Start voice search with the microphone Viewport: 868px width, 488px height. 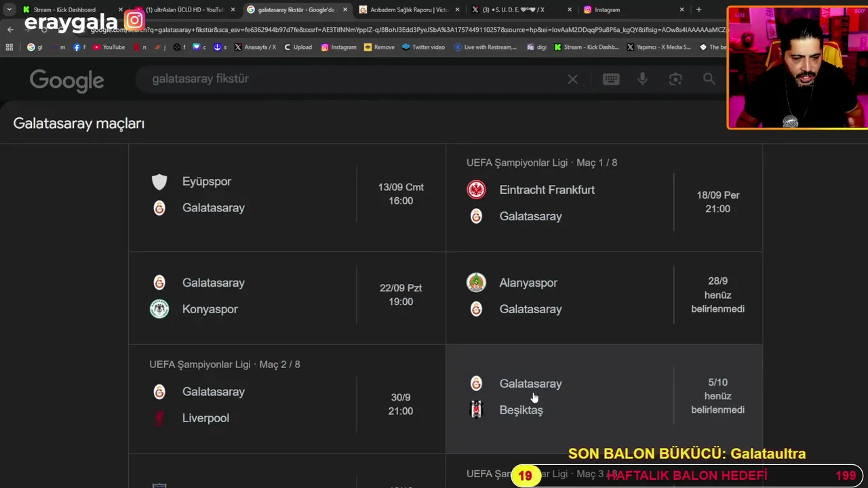pos(642,79)
